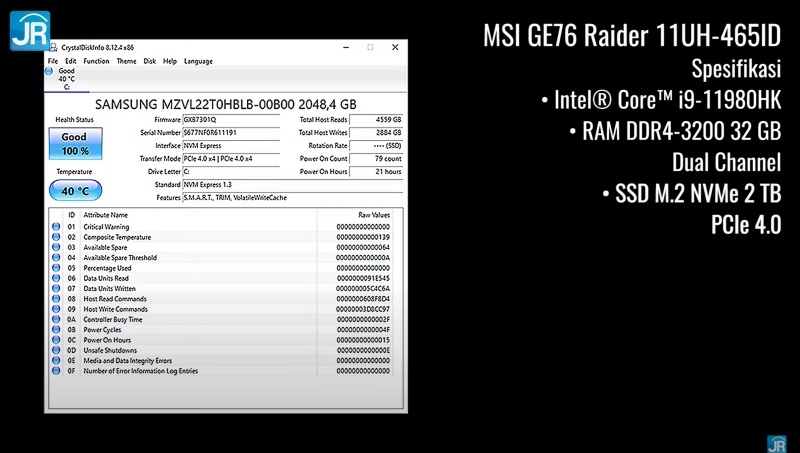The height and width of the screenshot is (453, 800).
Task: Click the blue orb next to Data Units Written
Action: click(x=56, y=289)
